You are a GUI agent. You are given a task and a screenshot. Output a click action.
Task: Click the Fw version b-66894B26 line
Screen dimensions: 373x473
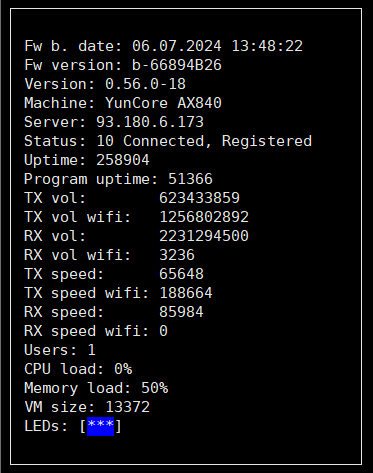click(x=123, y=65)
